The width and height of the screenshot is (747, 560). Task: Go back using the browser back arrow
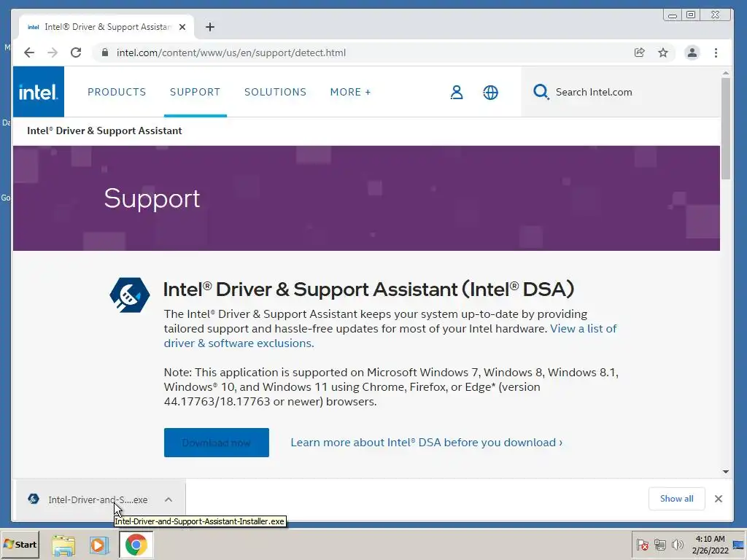pyautogui.click(x=29, y=52)
